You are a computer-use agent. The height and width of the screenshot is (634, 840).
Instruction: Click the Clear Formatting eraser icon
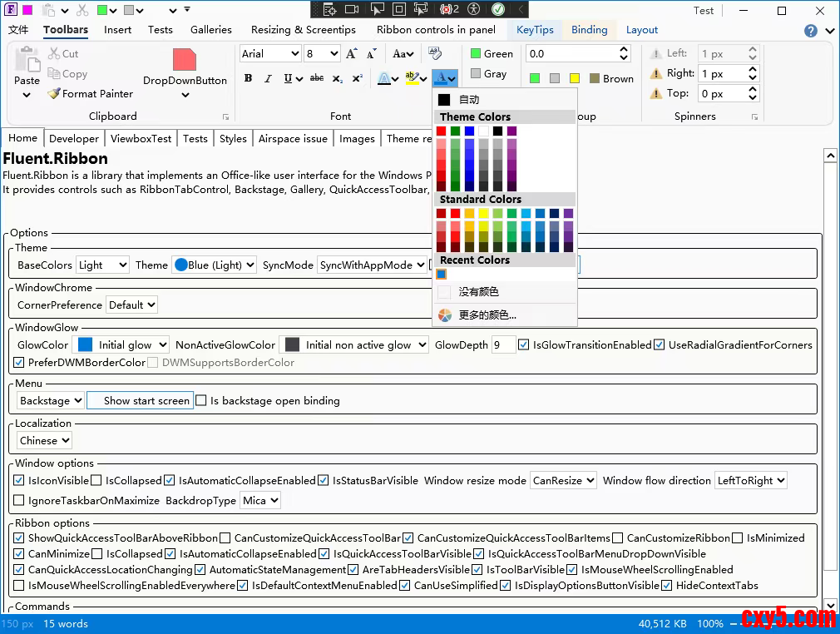click(x=435, y=53)
